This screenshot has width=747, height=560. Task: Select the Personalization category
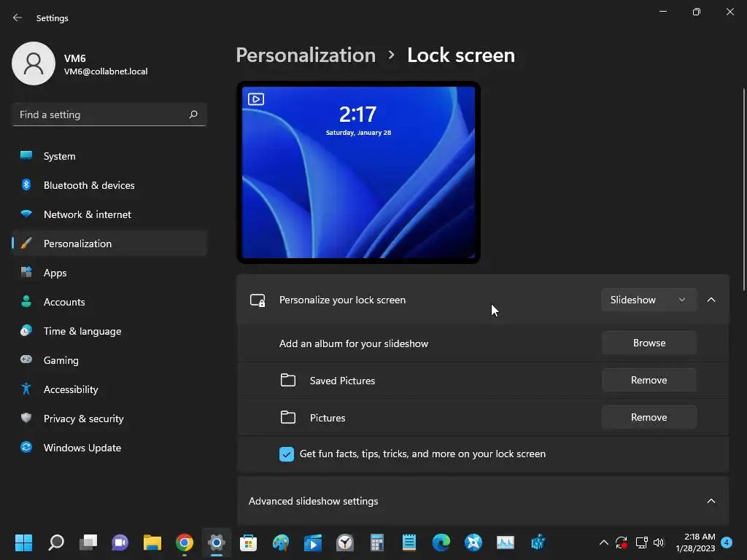click(x=109, y=244)
